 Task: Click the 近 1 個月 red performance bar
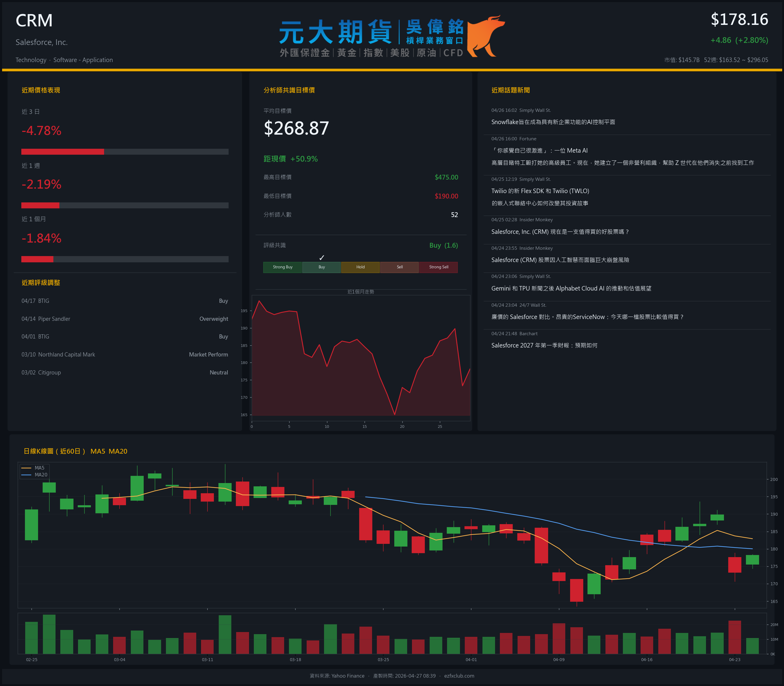[x=38, y=259]
